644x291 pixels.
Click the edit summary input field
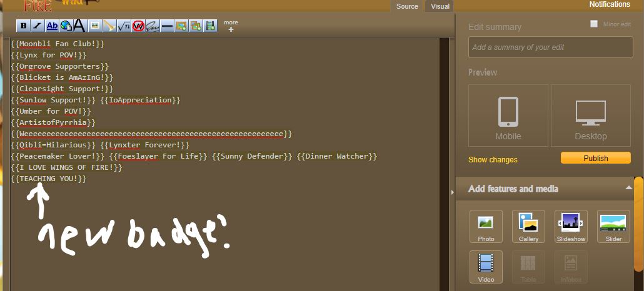550,47
